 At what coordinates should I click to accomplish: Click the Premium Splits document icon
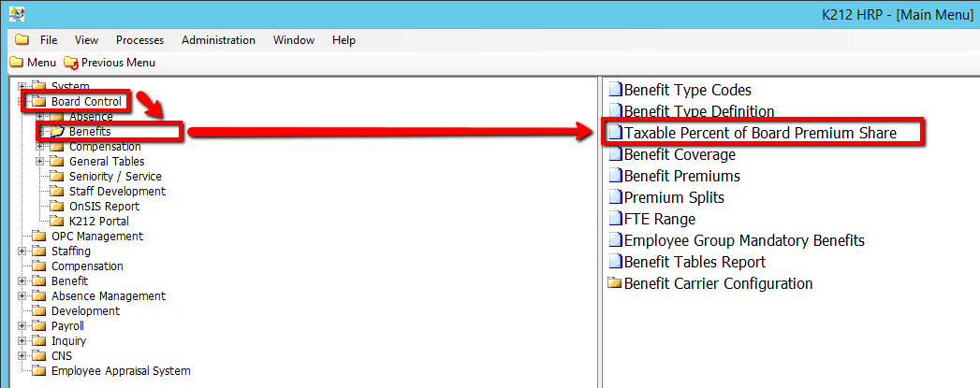[x=615, y=198]
